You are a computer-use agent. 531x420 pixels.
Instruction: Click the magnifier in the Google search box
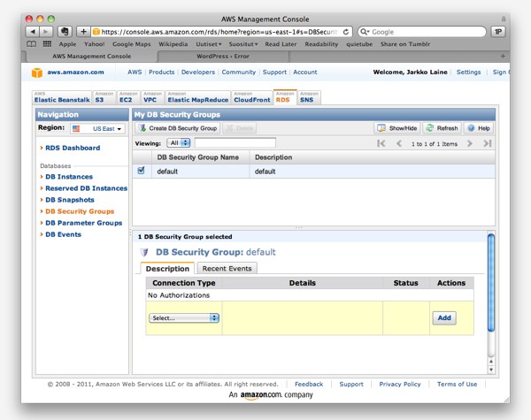click(x=365, y=32)
